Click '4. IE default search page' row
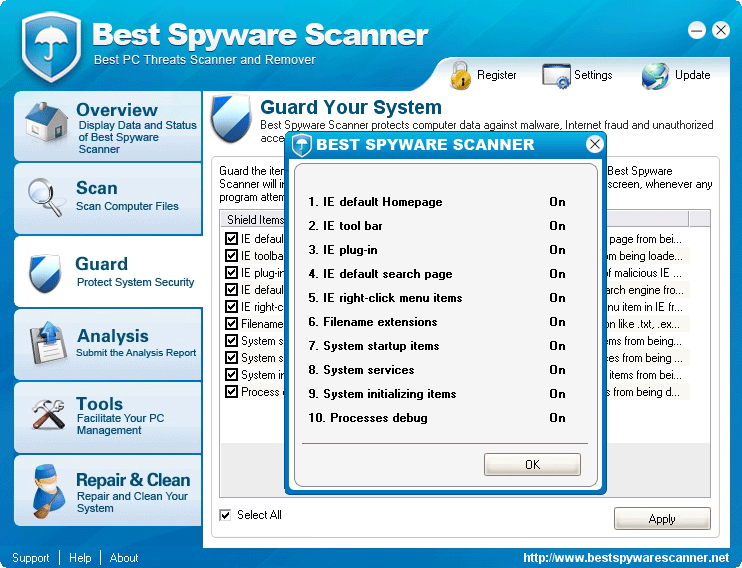742x568 pixels. pos(438,274)
